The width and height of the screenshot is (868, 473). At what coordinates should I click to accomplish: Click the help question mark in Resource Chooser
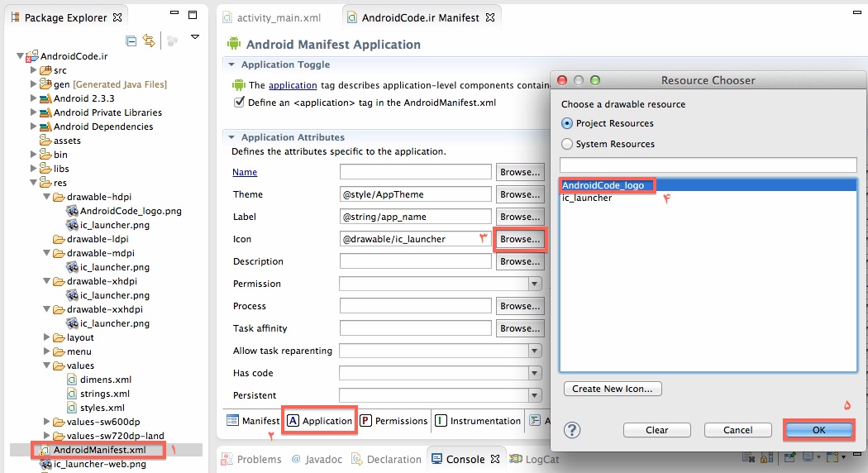(x=572, y=430)
